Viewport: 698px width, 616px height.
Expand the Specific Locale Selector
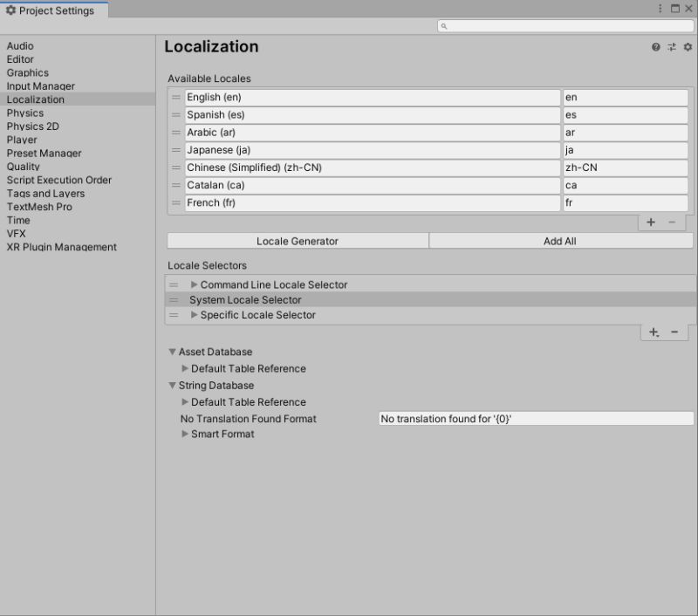point(194,315)
